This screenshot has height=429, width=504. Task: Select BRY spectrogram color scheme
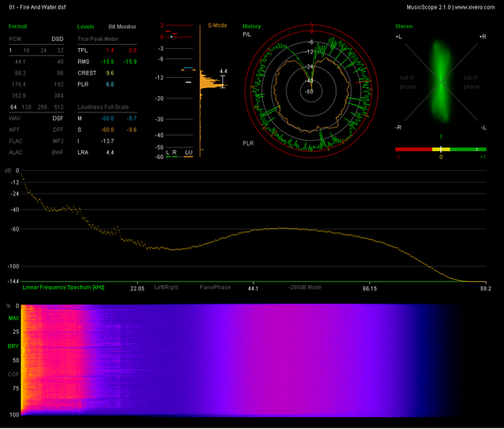(13, 346)
